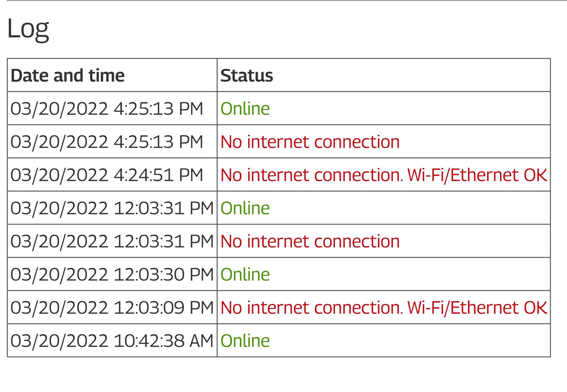Click the 4:24:51 PM timestamp cell
The height and width of the screenshot is (392, 567).
(107, 175)
